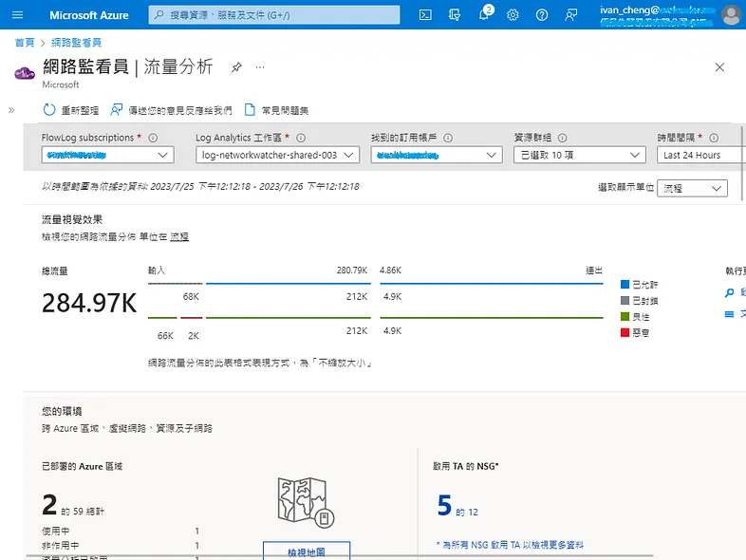Open the 選取顯示單位 流程 dropdown
The image size is (746, 560).
click(692, 189)
